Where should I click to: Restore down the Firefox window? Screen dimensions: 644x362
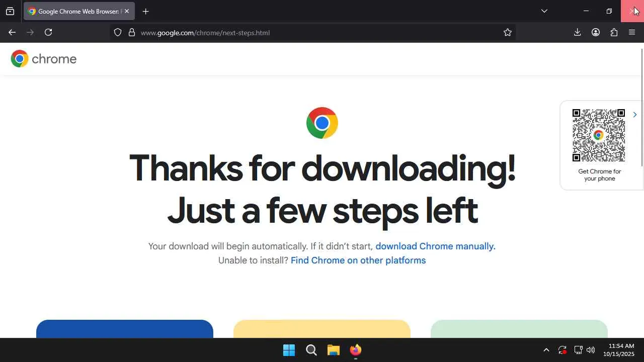[x=609, y=11]
